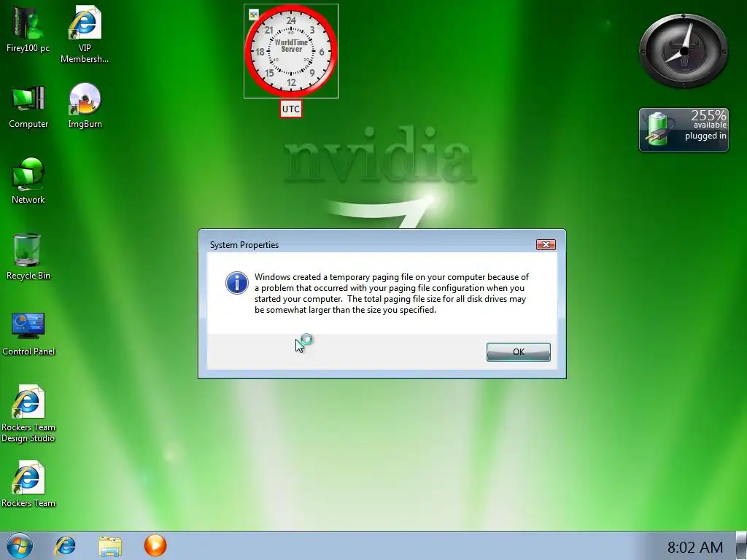Click the Windows Start orb
This screenshot has width=747, height=560.
pyautogui.click(x=20, y=545)
